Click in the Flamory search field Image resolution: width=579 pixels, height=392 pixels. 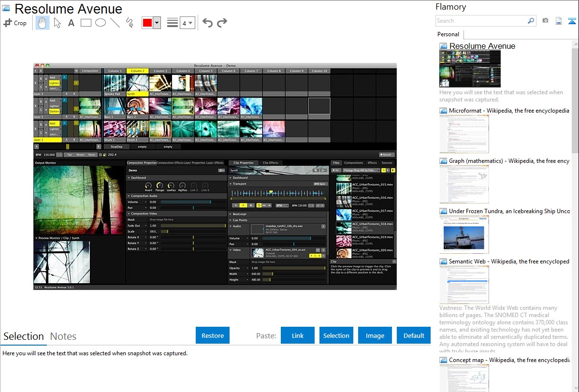(481, 21)
